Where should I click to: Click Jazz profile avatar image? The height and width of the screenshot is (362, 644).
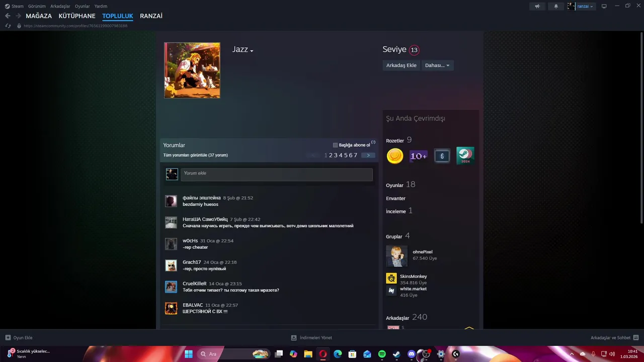tap(192, 70)
